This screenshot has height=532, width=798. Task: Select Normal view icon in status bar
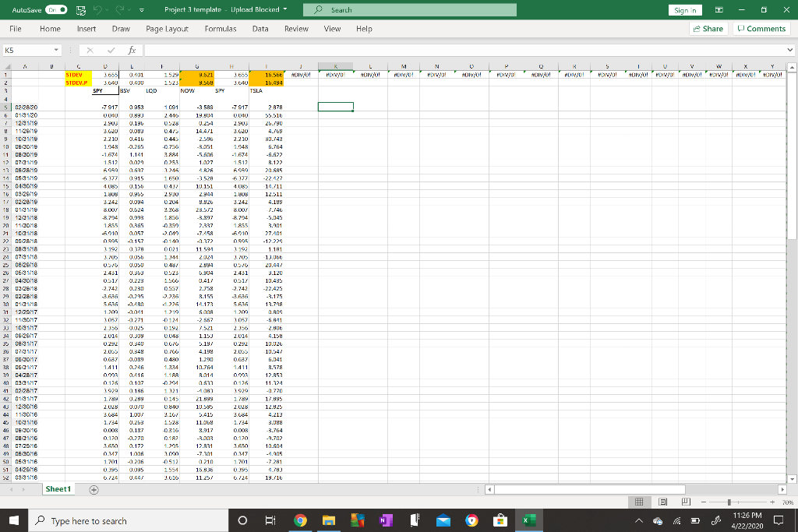coord(639,502)
